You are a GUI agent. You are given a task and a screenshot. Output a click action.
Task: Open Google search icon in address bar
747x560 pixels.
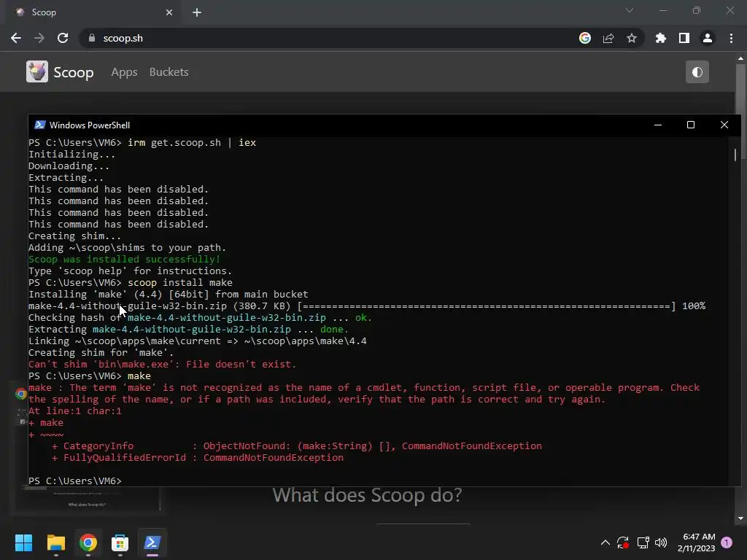click(585, 38)
